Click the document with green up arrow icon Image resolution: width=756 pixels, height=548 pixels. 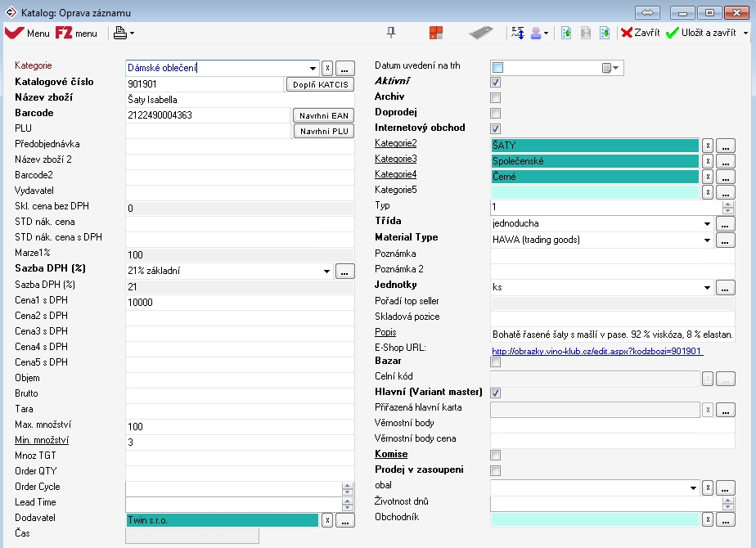point(566,33)
